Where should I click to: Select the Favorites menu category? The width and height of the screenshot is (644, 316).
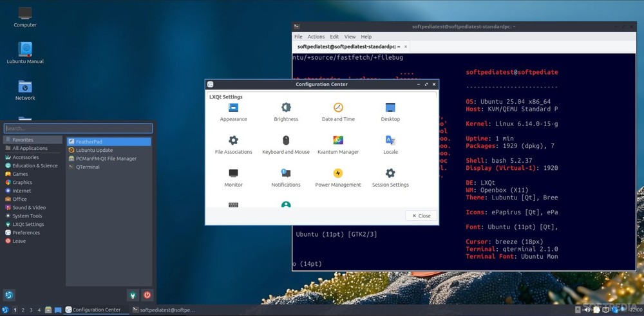[33, 140]
